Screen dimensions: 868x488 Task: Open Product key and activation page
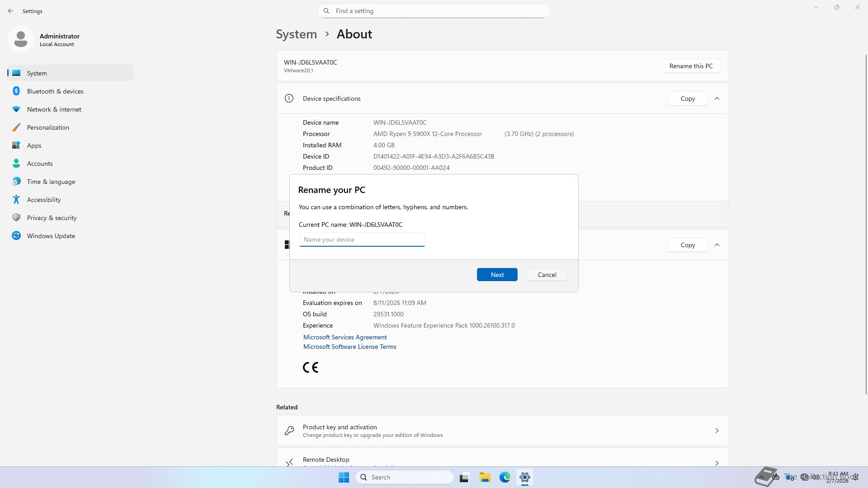[x=502, y=431]
